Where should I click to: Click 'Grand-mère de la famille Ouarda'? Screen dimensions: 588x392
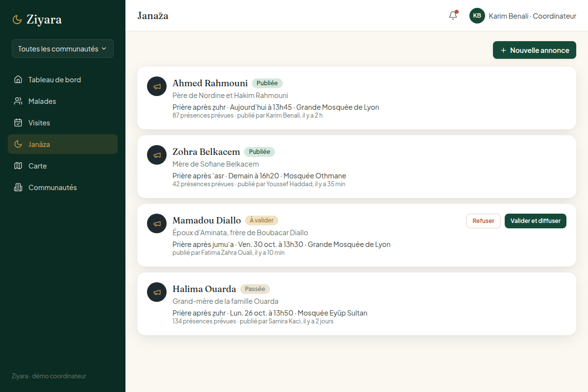click(x=225, y=301)
